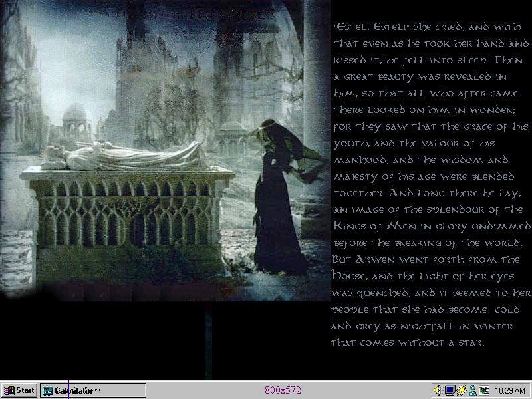Image resolution: width=532 pixels, height=399 pixels.
Task: Click the yellow plug tray icon
Action: [461, 390]
